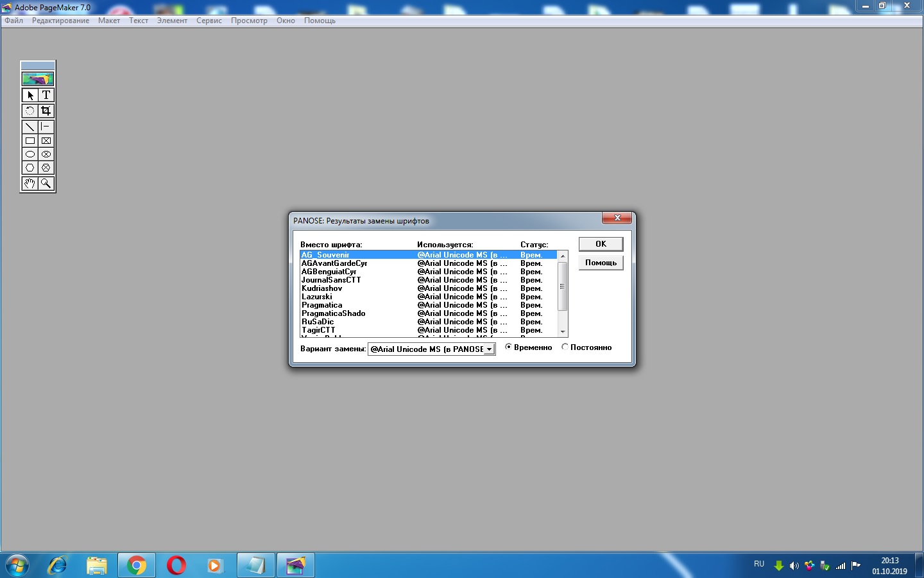Screen dimensions: 924x578
Task: Select the Text tool in the toolbox
Action: point(46,95)
